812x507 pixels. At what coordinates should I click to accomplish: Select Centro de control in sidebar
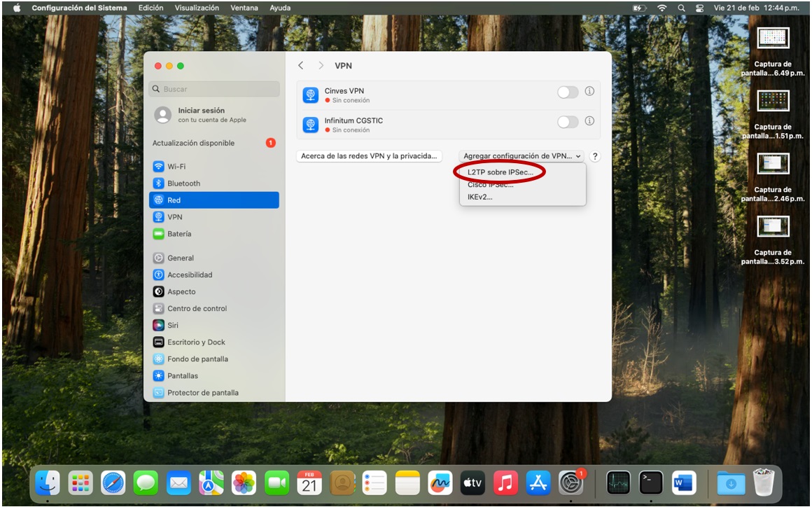point(197,309)
